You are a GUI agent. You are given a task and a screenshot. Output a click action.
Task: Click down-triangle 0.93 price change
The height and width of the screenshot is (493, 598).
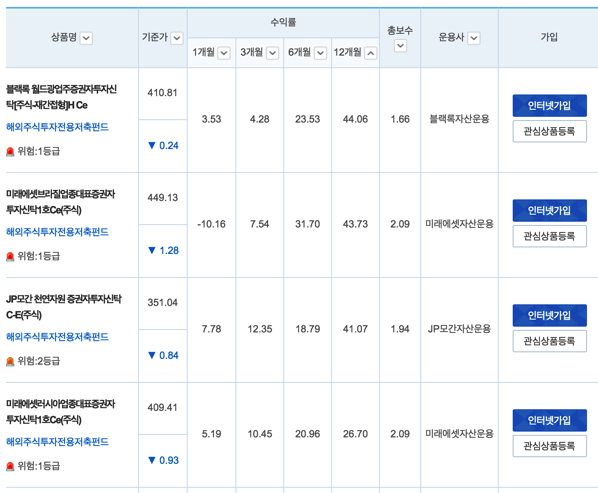(163, 460)
